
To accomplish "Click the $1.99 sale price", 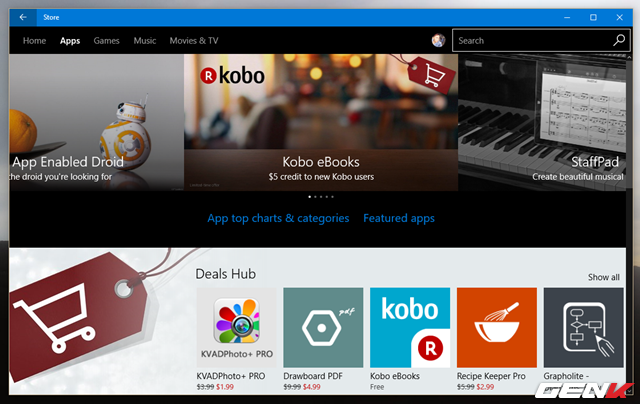I will tap(225, 387).
